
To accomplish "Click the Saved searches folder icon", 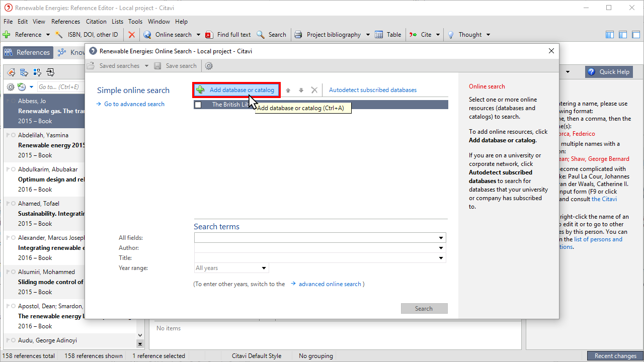I will (x=91, y=66).
